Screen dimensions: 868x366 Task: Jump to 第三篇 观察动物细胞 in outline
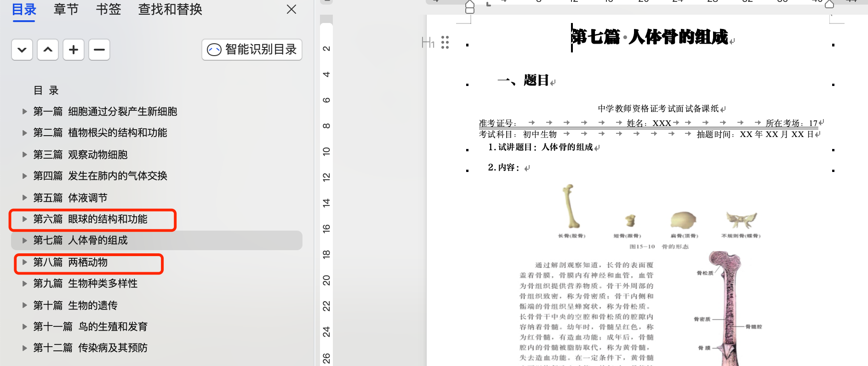click(x=80, y=154)
